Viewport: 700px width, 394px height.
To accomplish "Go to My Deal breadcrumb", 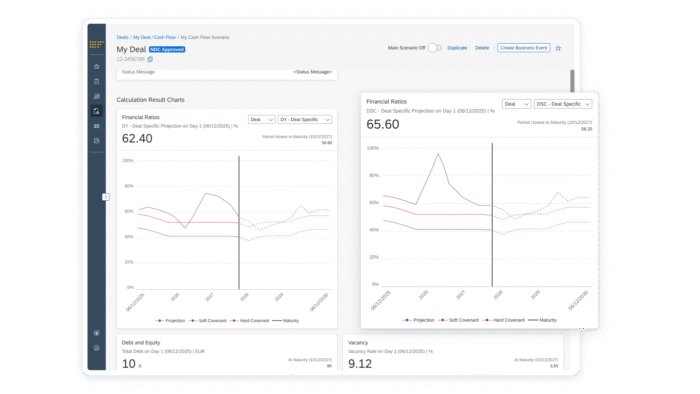I will click(x=142, y=37).
